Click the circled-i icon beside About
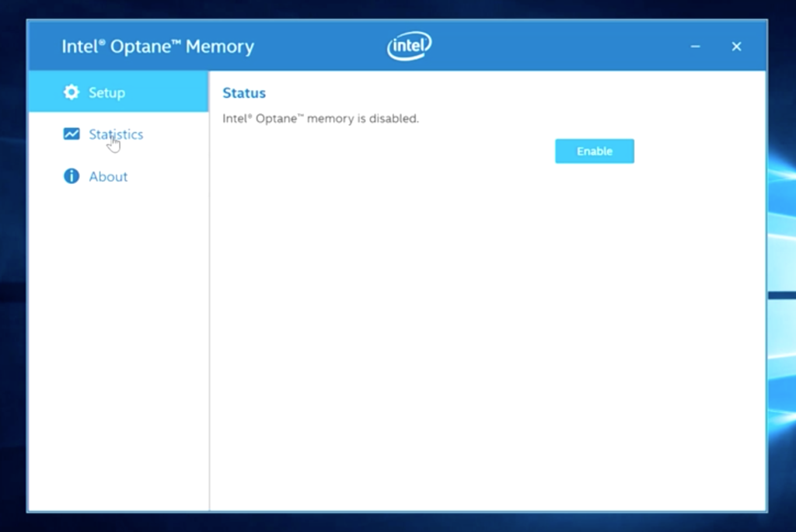This screenshot has width=796, height=532. pyautogui.click(x=71, y=176)
